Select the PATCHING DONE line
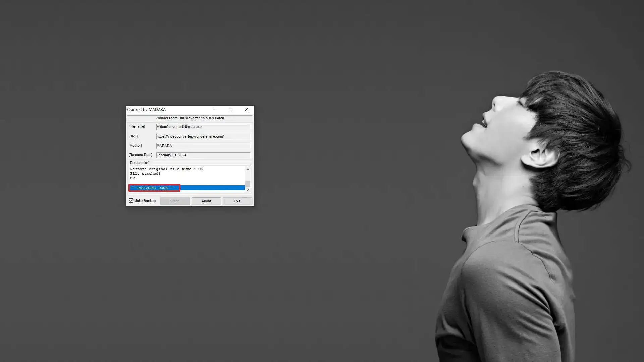Viewport: 644px width, 362px height. [187, 188]
